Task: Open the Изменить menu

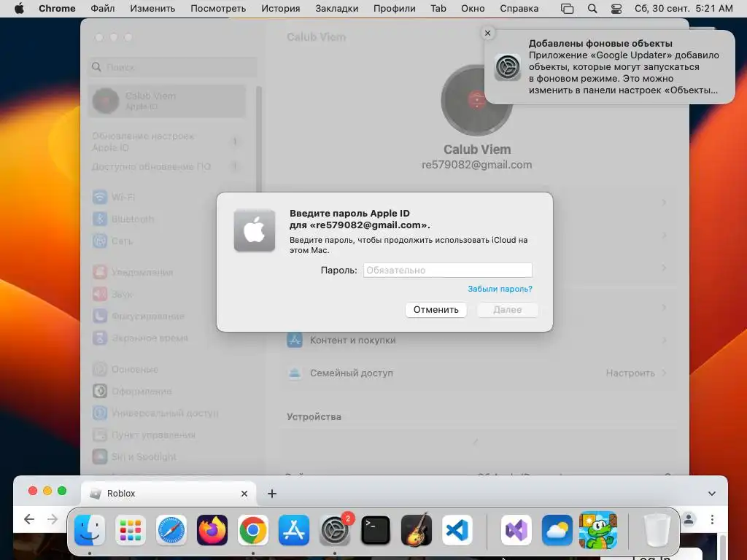Action: pos(152,9)
